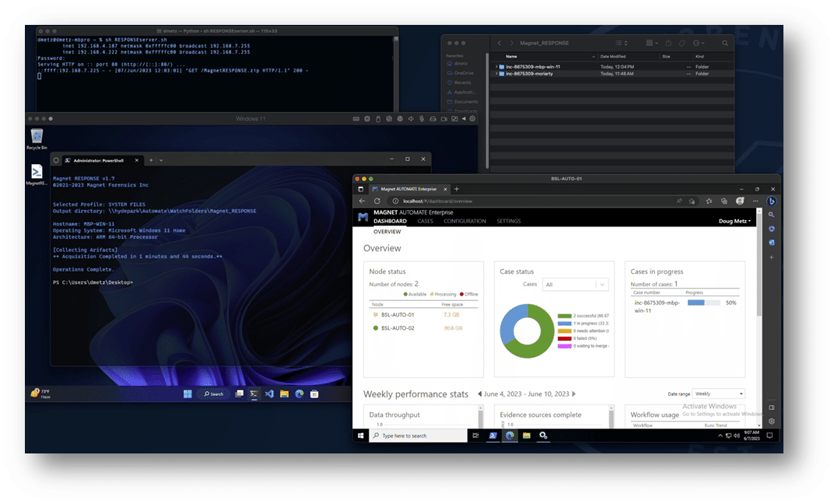Open the Bing sidebar icon in Edge
The image size is (834, 504).
point(771,201)
